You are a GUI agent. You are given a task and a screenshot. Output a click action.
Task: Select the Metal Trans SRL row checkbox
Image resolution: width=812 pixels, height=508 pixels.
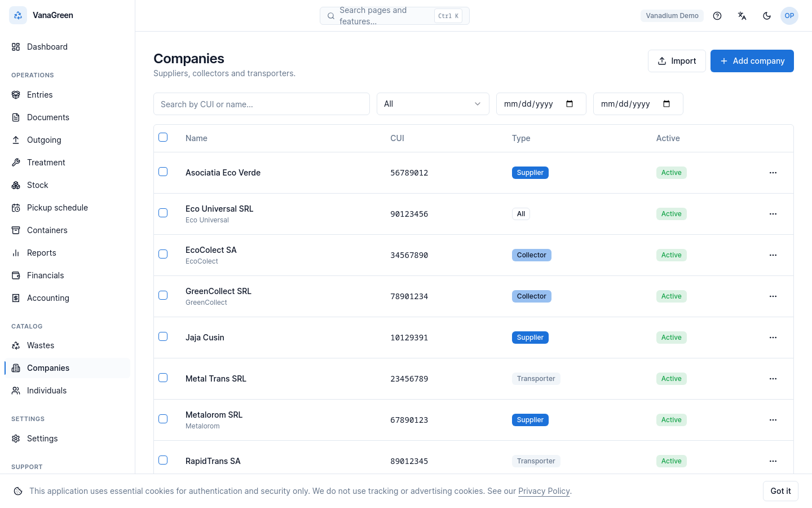pos(163,378)
